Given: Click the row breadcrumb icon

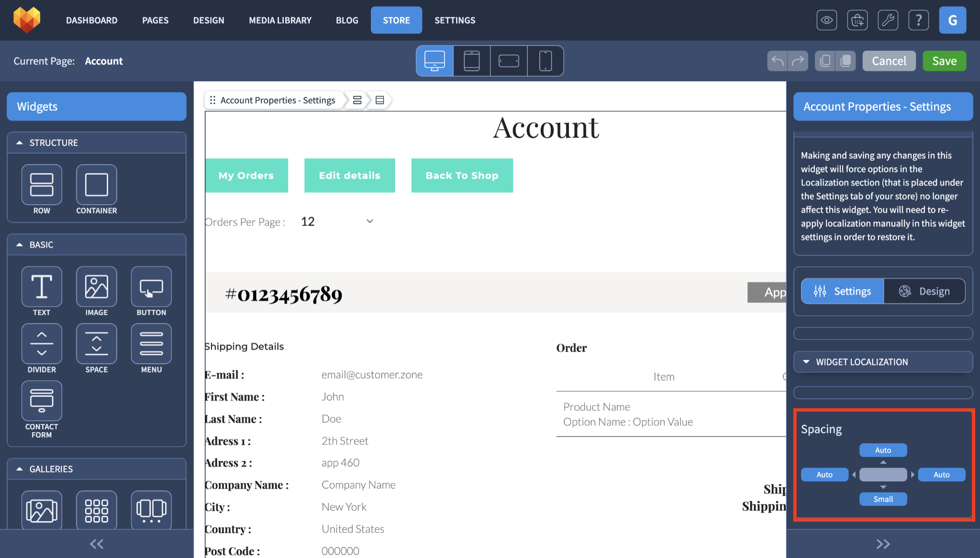Looking at the screenshot, I should [x=357, y=100].
